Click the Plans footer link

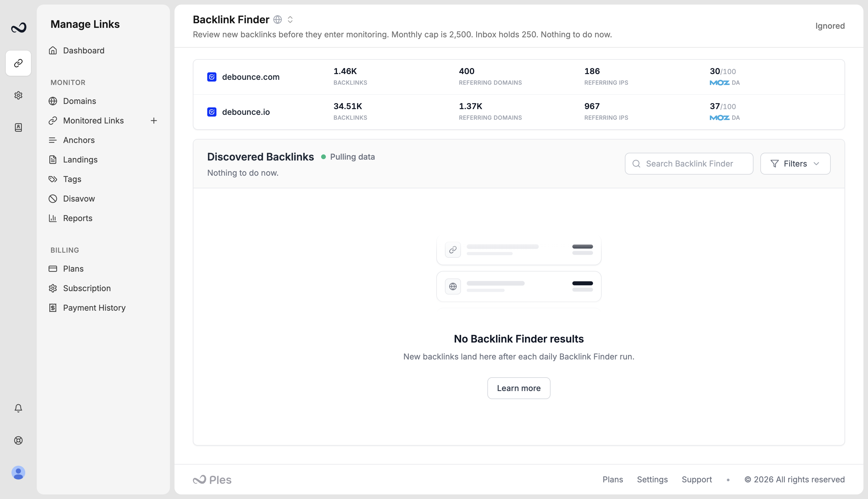coord(613,479)
